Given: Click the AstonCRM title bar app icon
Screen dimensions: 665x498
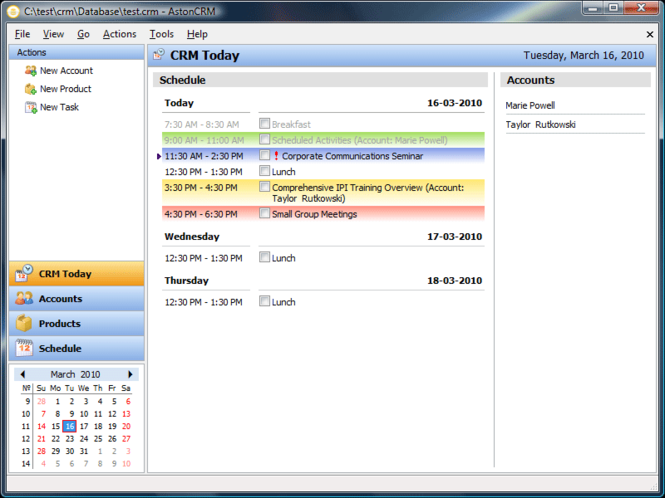Looking at the screenshot, I should pyautogui.click(x=13, y=11).
